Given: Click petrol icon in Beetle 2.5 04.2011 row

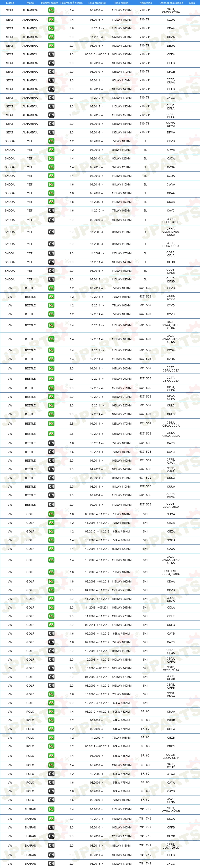Looking at the screenshot, I should click(x=51, y=424).
